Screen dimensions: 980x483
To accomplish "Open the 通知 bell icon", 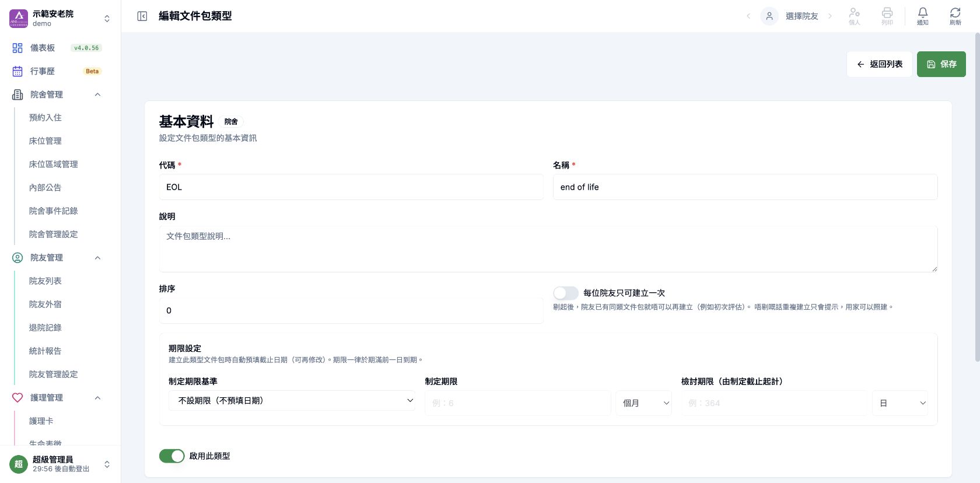I will point(922,13).
